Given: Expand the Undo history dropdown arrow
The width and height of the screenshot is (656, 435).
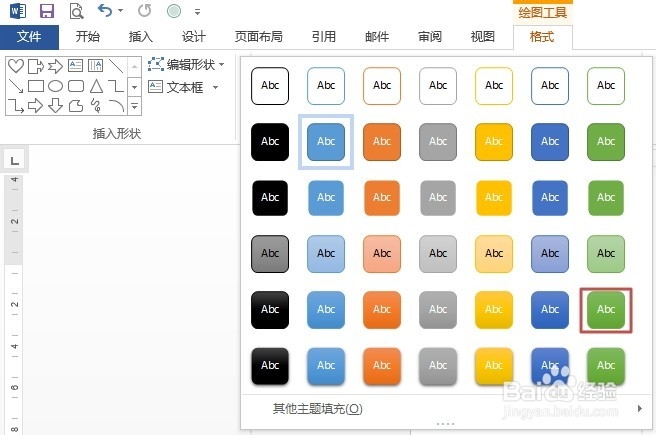Looking at the screenshot, I should [121, 10].
